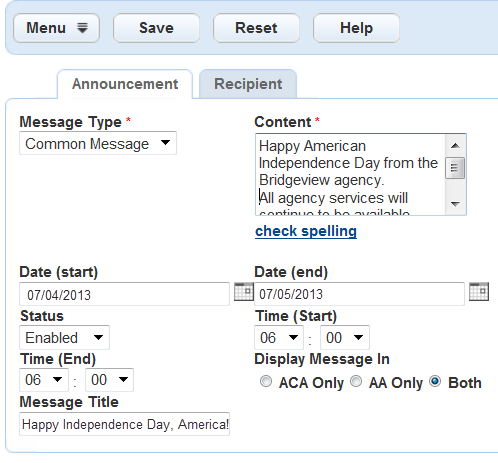Open the Message Type dropdown

click(98, 143)
